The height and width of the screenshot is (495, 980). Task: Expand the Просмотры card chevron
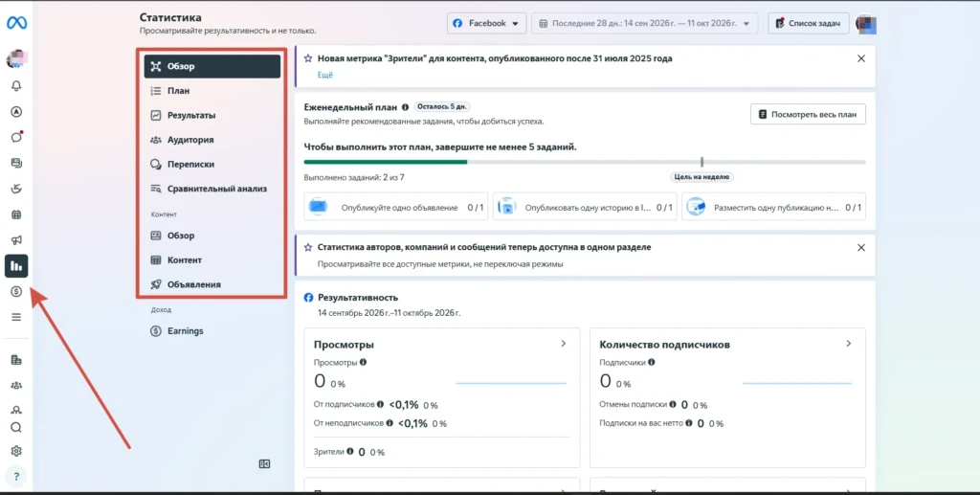click(x=563, y=344)
